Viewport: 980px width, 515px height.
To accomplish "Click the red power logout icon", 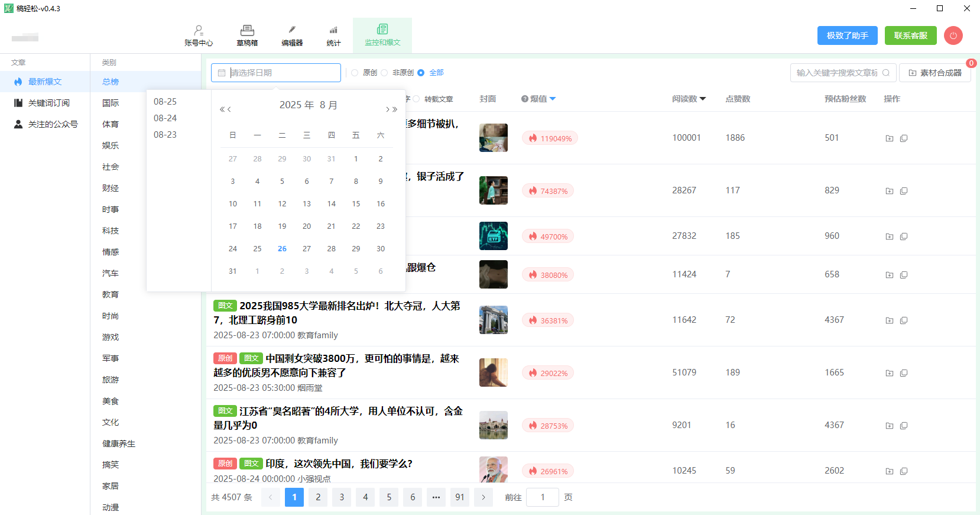I will 953,35.
